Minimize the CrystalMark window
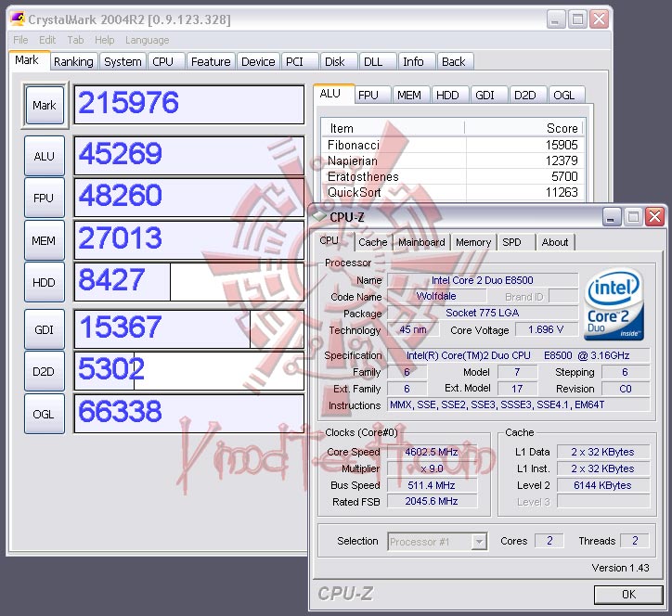Image resolution: width=672 pixels, height=616 pixels. [555, 19]
